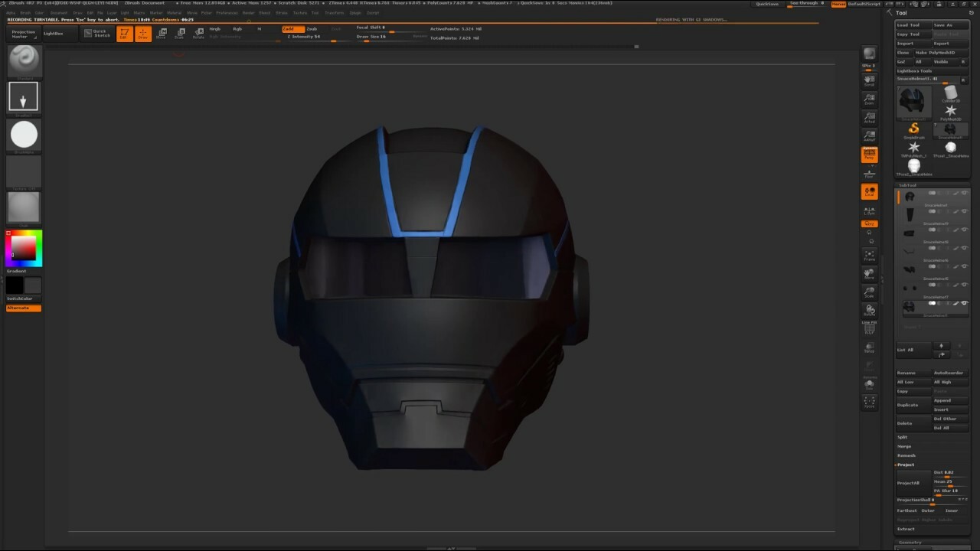Click Make PolyMesh3D button

pos(941,53)
